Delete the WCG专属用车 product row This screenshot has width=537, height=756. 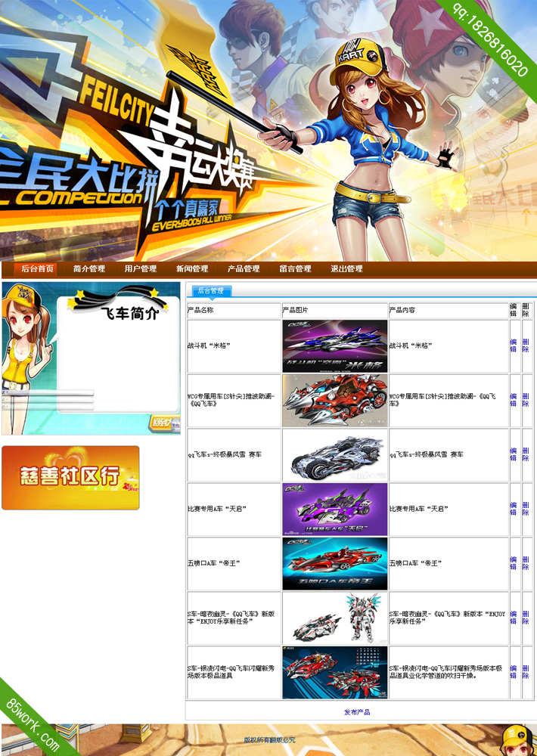tap(526, 400)
